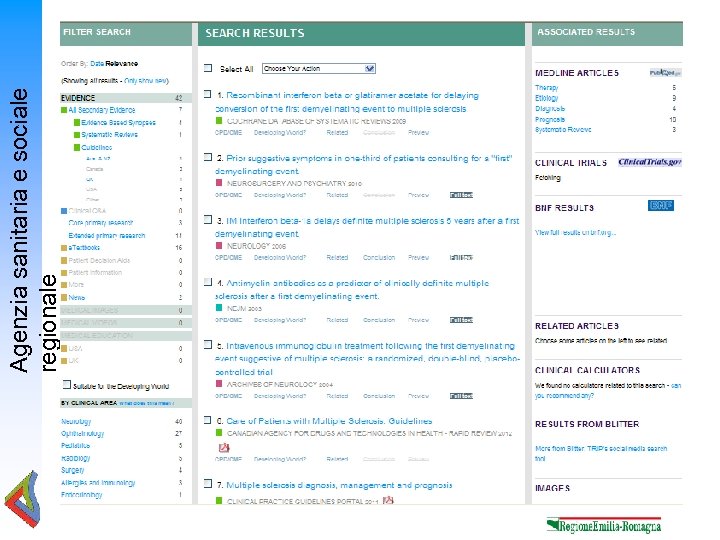Viewport: 720px width, 540px height.
Task: Click Only show new link
Action: 146,80
